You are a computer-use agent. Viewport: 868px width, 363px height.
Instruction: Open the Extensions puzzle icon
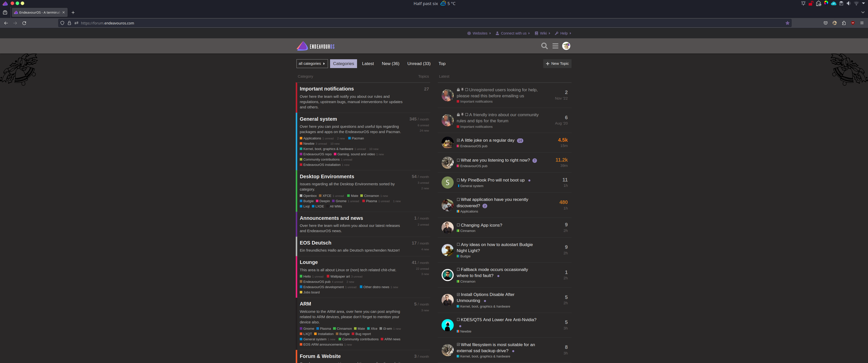pos(844,23)
